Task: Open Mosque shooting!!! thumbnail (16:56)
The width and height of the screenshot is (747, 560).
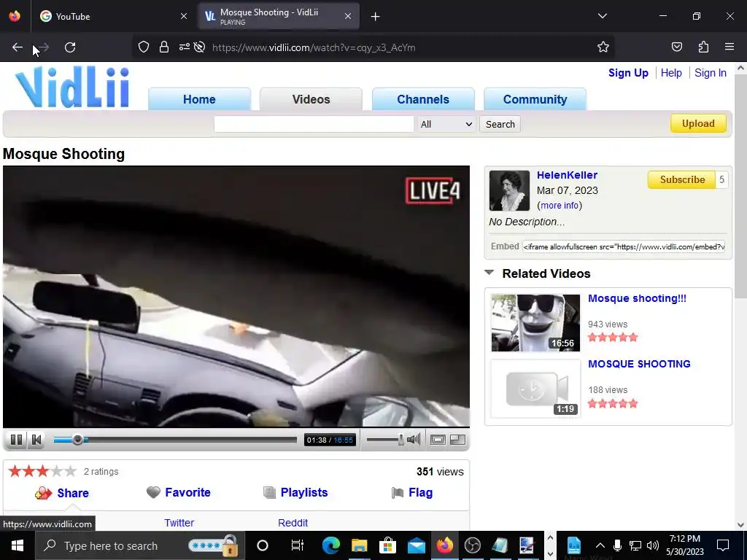Action: coord(535,323)
